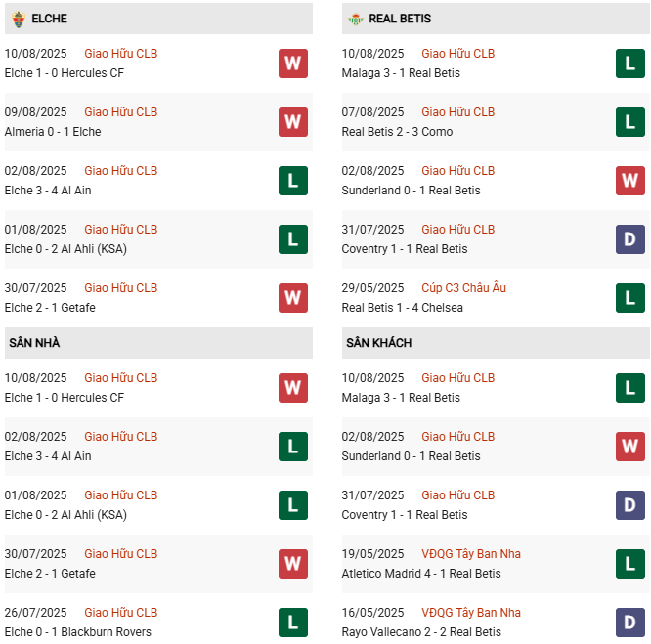The height and width of the screenshot is (644, 651).
Task: Click L badge for Real Betis 2-3 Como
Action: pyautogui.click(x=629, y=122)
